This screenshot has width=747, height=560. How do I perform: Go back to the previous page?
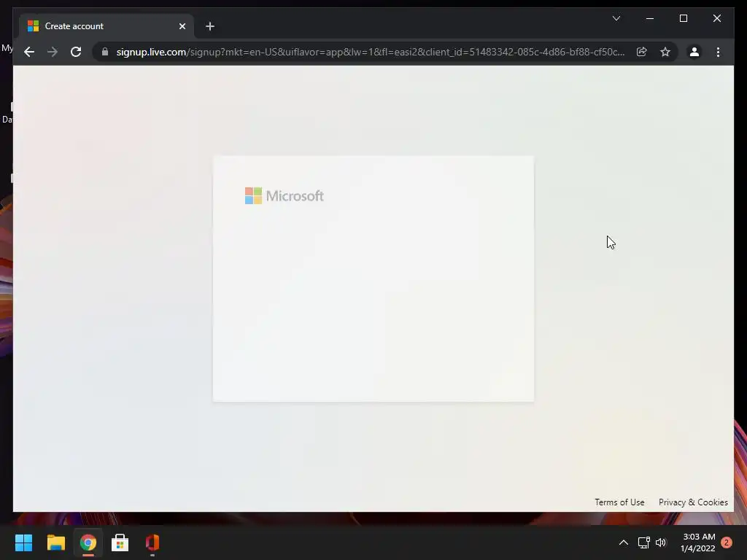point(29,52)
